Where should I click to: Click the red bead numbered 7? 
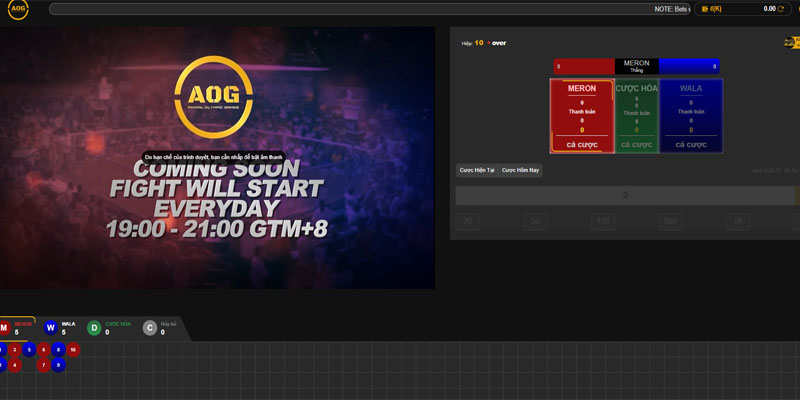(x=43, y=365)
